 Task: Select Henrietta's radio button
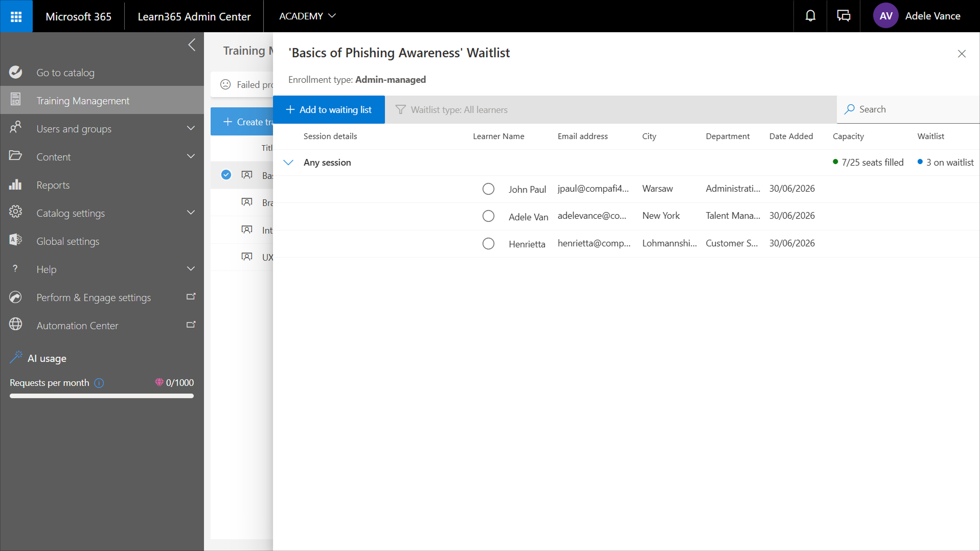(x=488, y=244)
